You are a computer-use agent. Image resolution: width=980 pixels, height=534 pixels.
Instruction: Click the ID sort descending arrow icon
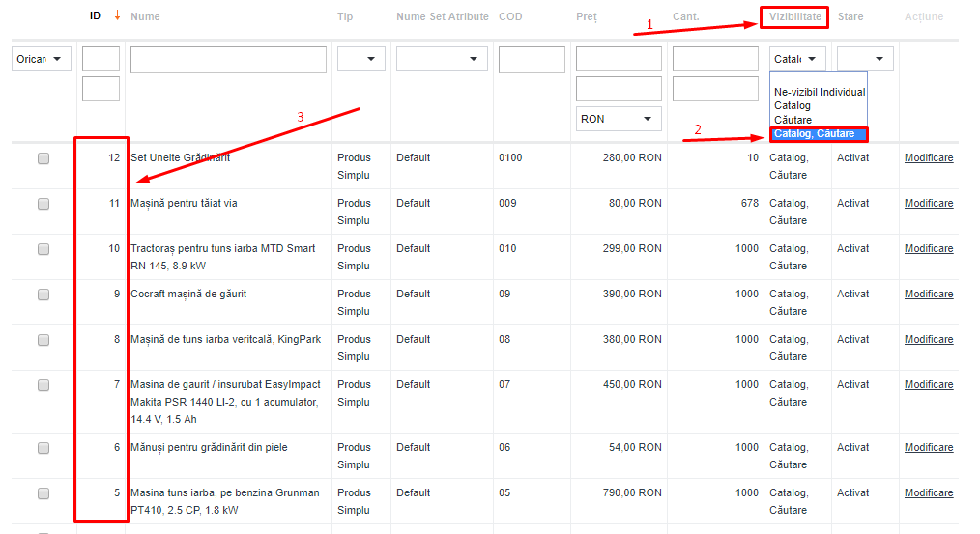coord(117,15)
